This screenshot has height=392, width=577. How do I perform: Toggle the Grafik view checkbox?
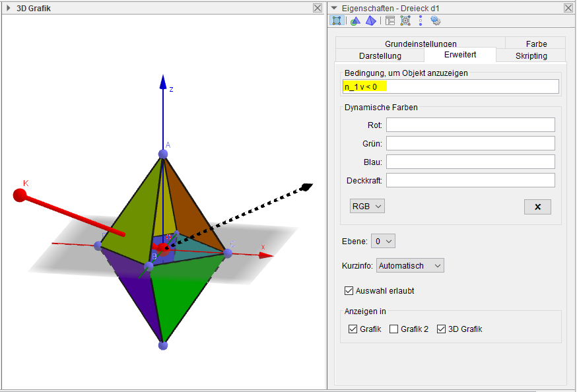pyautogui.click(x=353, y=329)
